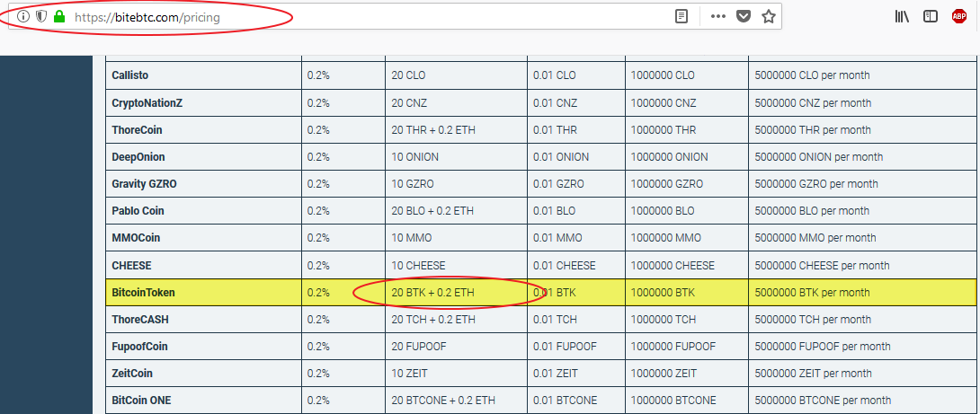Click the 5000000 MMO per month cell
The height and width of the screenshot is (414, 980).
(x=862, y=237)
